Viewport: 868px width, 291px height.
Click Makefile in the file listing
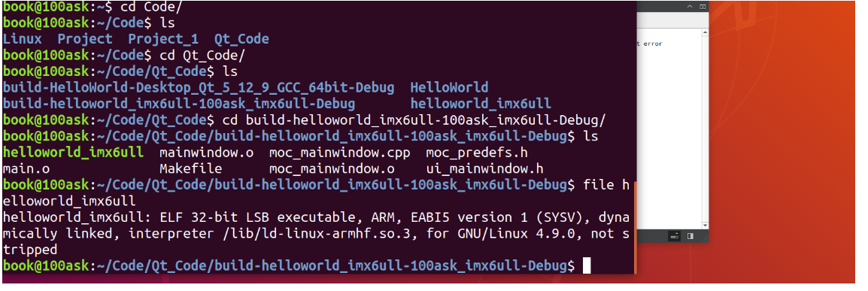(191, 168)
